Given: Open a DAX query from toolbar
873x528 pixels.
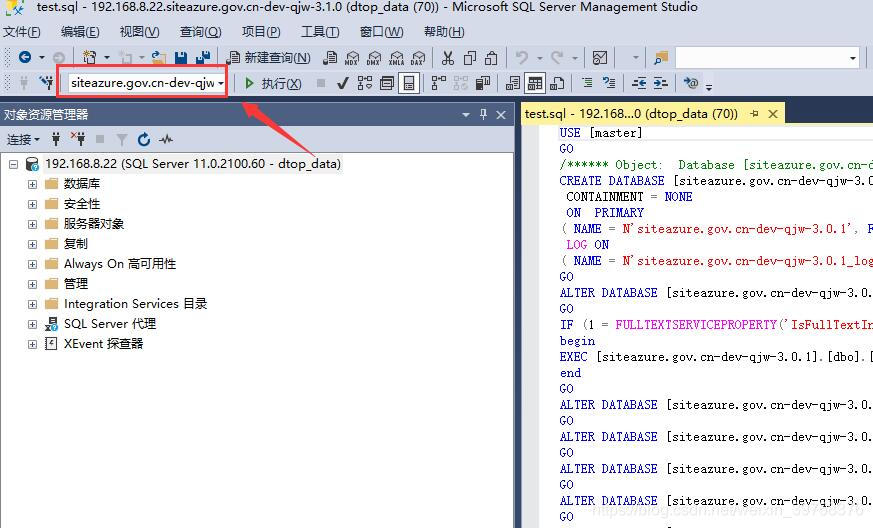Looking at the screenshot, I should tap(418, 57).
